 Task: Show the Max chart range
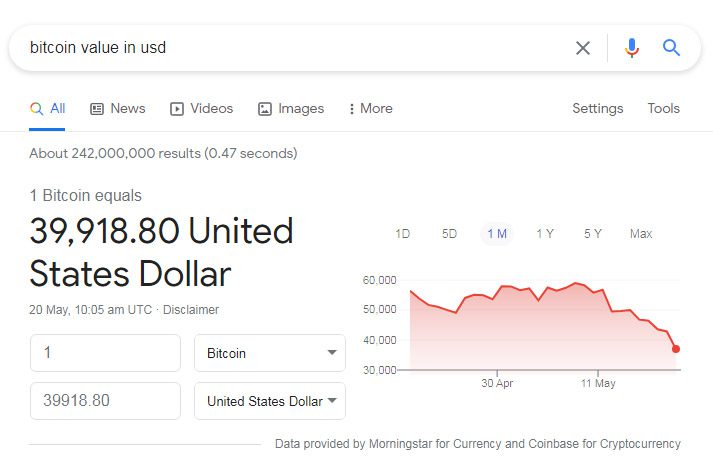[x=641, y=234]
